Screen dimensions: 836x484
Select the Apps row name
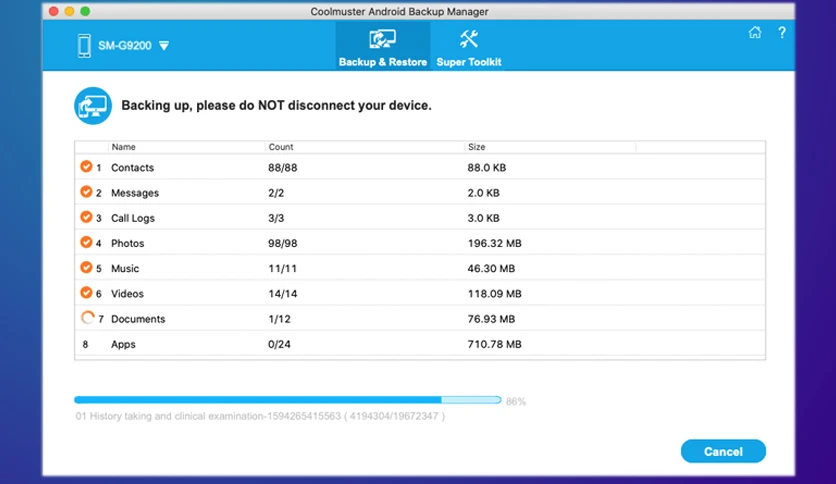point(123,344)
